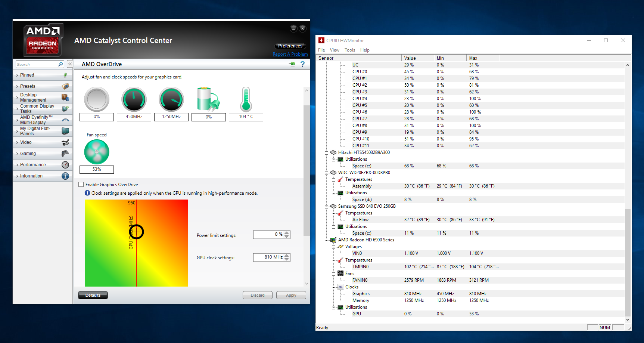Click the GPU temperature thermometer icon

pyautogui.click(x=246, y=99)
